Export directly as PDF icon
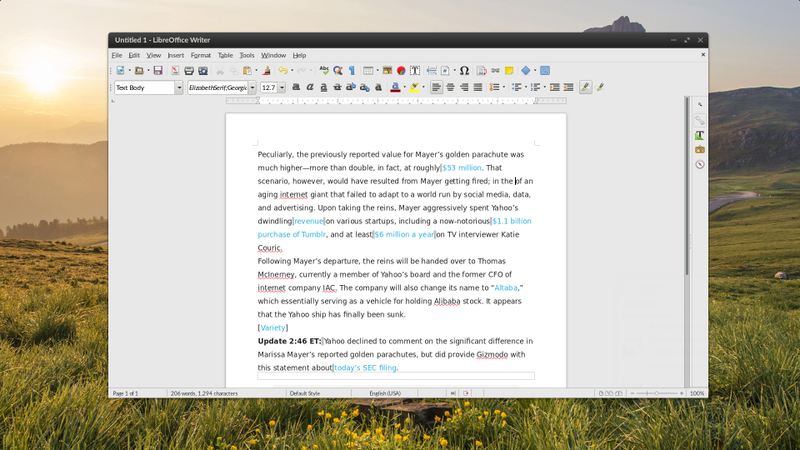The width and height of the screenshot is (800, 450). [x=175, y=70]
